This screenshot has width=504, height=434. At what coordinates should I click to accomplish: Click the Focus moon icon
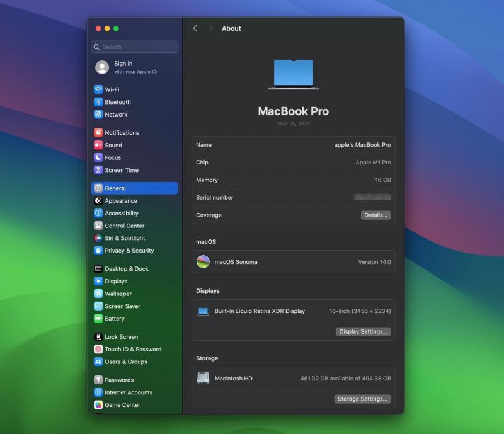coord(98,157)
